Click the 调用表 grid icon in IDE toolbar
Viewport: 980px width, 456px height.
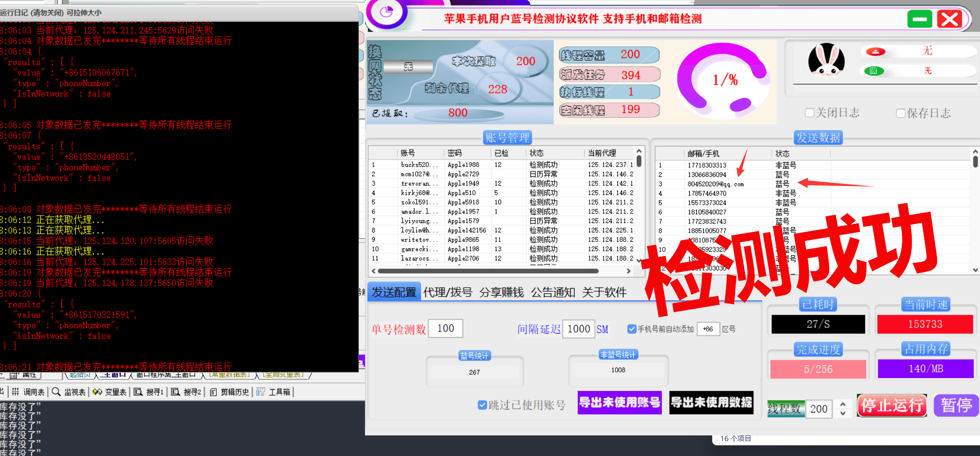click(15, 392)
